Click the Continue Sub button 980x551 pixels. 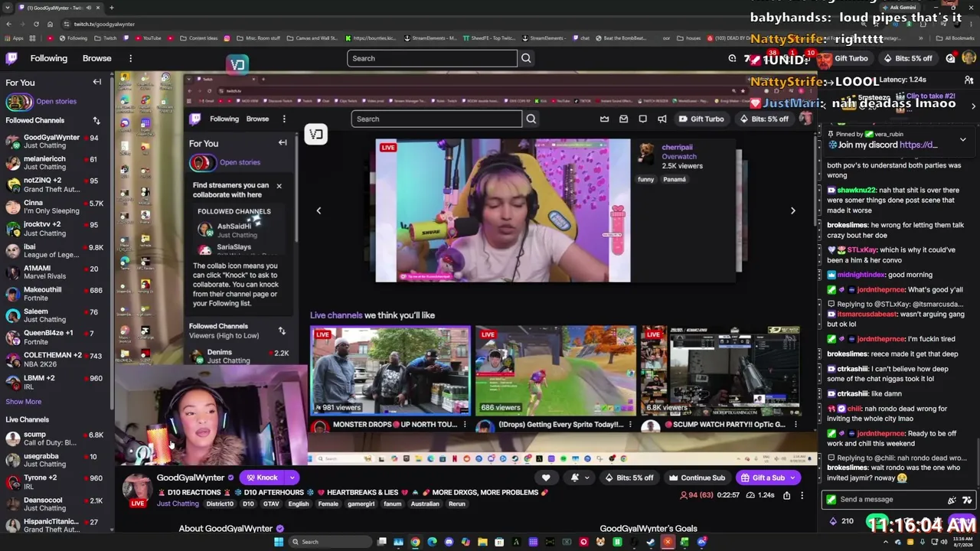coord(697,478)
